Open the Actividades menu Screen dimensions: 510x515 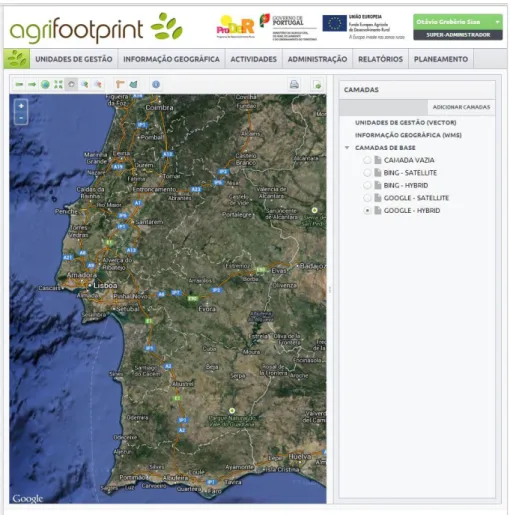[x=254, y=59]
